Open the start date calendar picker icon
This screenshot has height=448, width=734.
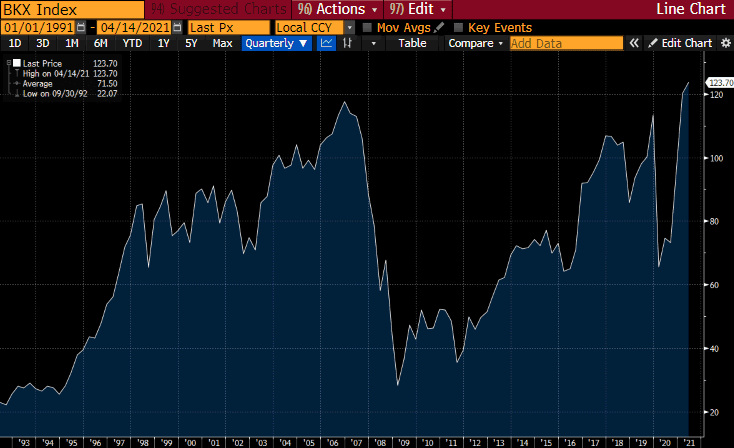81,28
